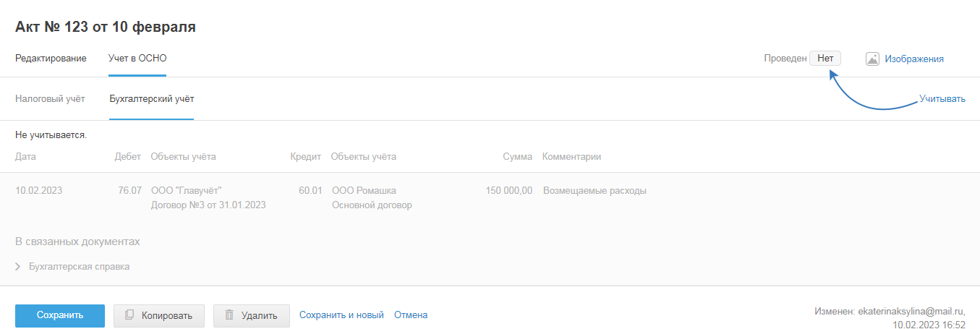Click the Отмена link
The height and width of the screenshot is (329, 980).
(x=411, y=315)
